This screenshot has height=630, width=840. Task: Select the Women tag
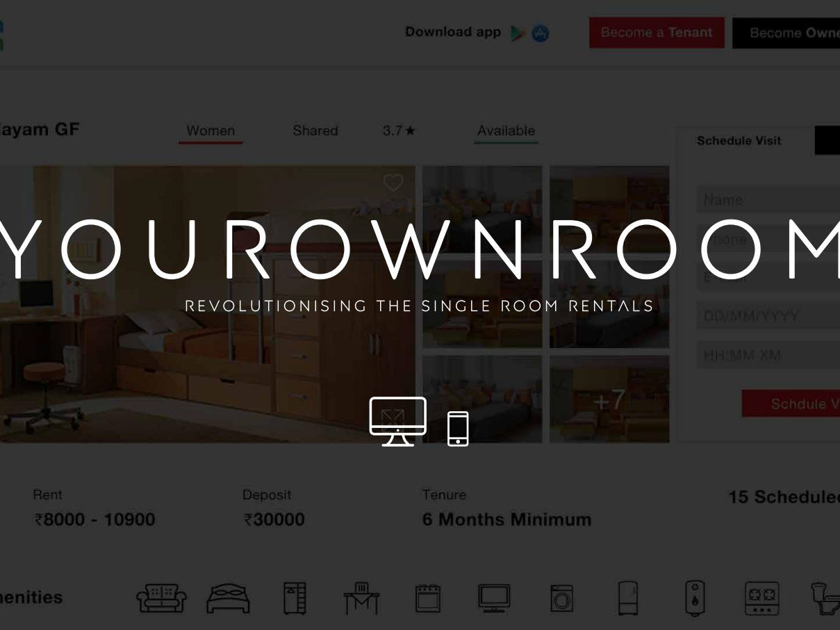click(x=211, y=131)
